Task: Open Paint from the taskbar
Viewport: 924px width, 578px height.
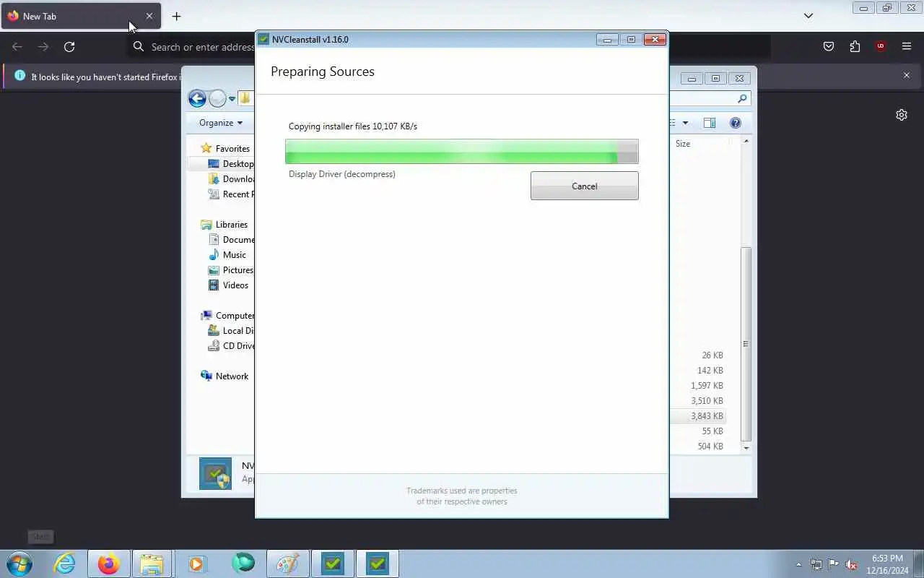Action: [288, 564]
